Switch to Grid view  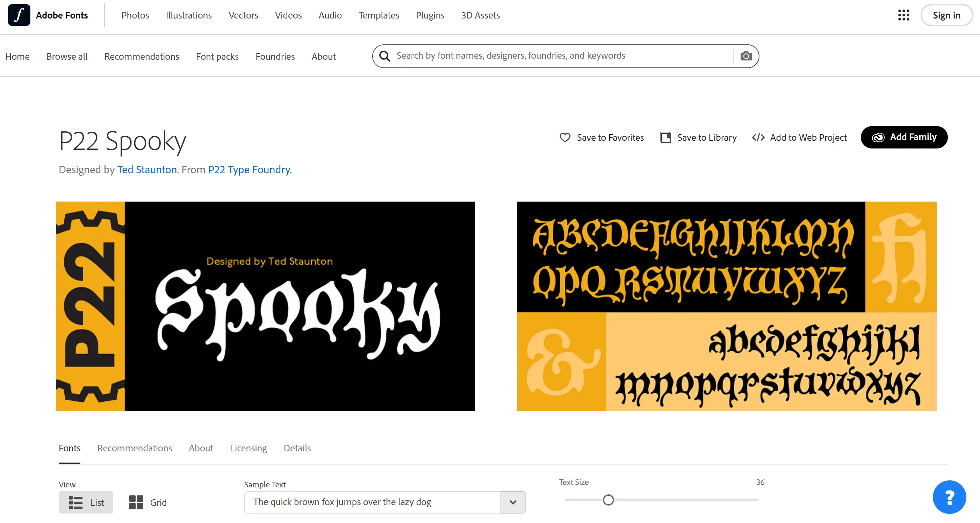[148, 502]
